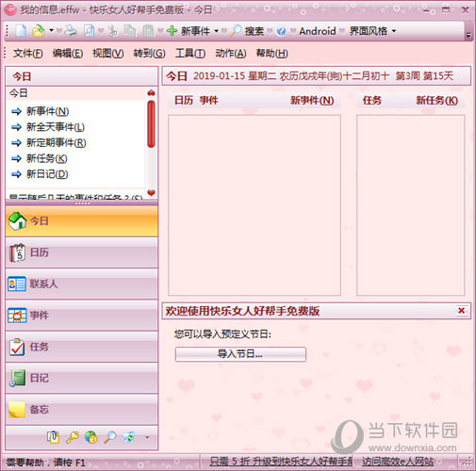Click the green plus 新事件 button
This screenshot has width=476, height=471.
pos(189,31)
